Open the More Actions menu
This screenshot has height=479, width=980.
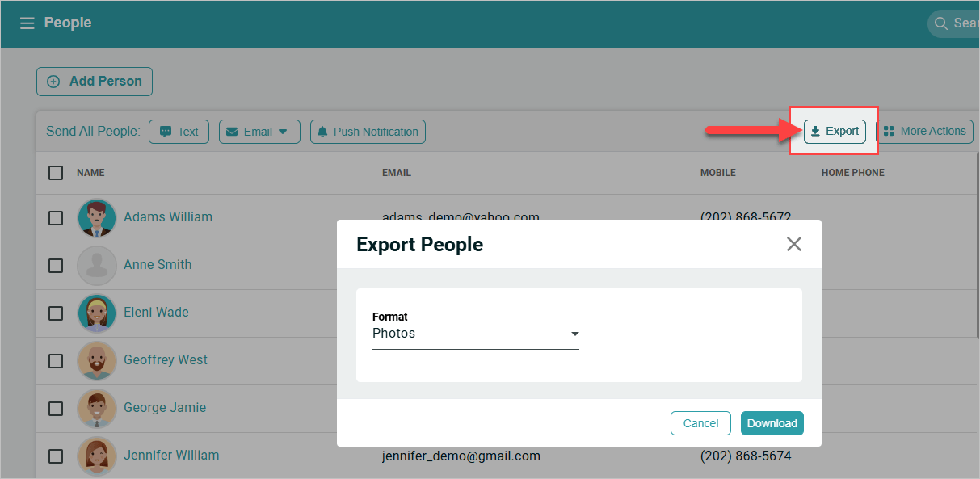[924, 132]
